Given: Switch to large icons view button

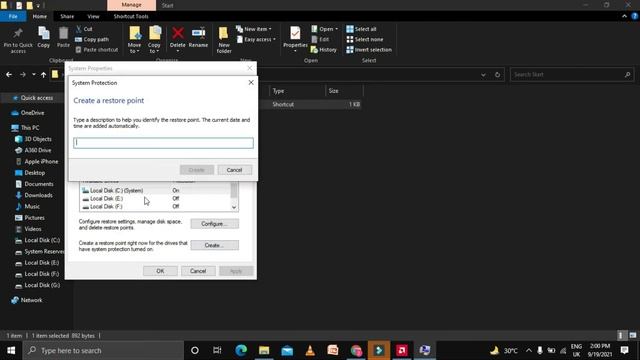Looking at the screenshot, I should [x=633, y=336].
